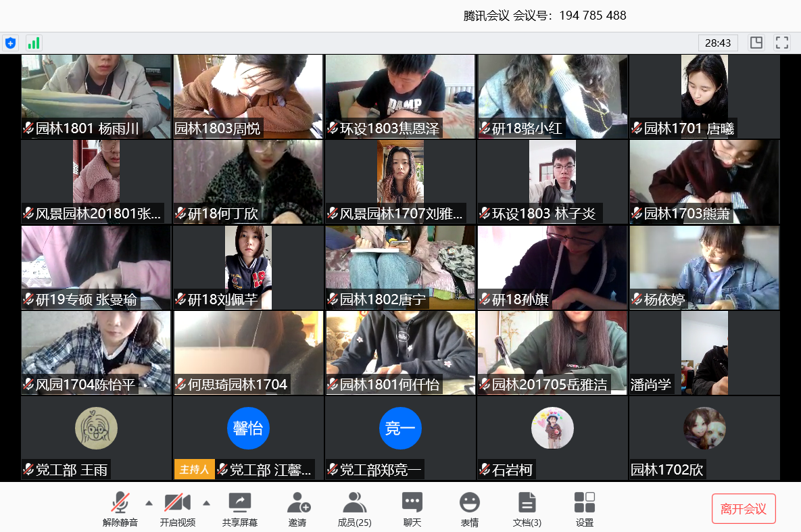Enter full screen mode
Screen dimensions: 801x532
point(782,43)
